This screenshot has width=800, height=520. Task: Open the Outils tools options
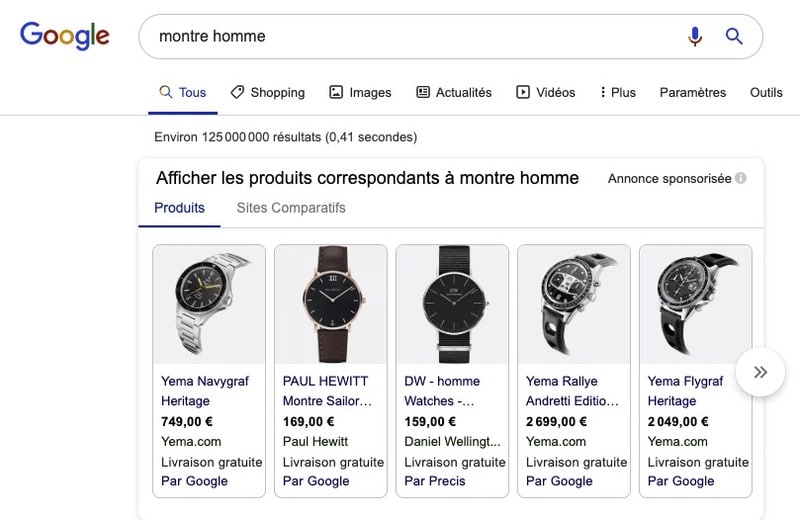point(766,92)
